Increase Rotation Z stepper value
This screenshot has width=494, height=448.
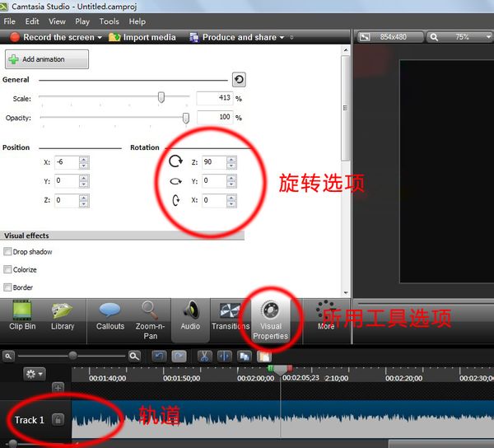(x=231, y=160)
